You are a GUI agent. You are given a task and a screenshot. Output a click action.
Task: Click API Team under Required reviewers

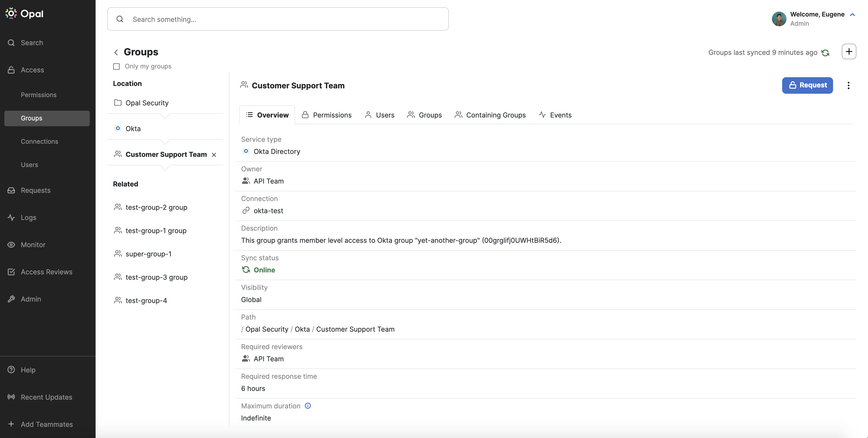click(x=269, y=359)
